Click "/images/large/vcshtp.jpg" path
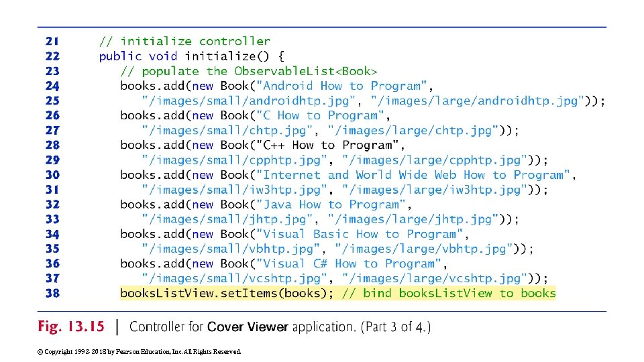 click(434, 278)
